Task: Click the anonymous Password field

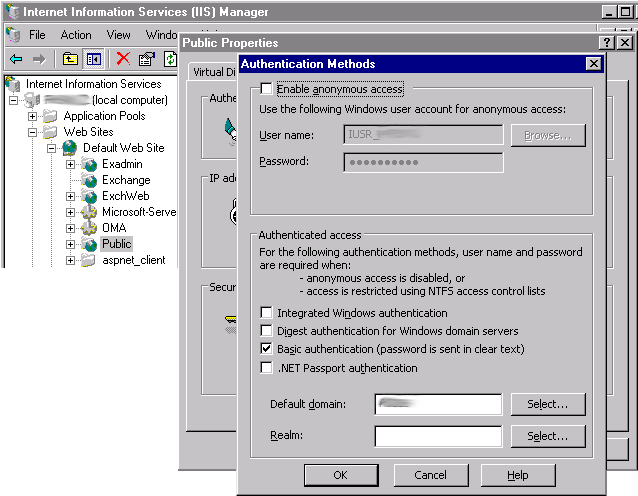Action: pyautogui.click(x=423, y=162)
